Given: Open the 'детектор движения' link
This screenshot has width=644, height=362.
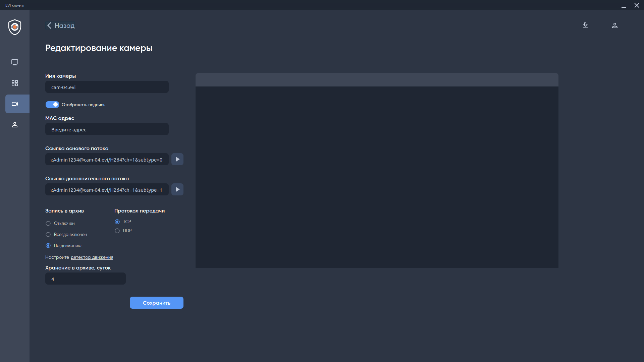Looking at the screenshot, I should click(92, 257).
